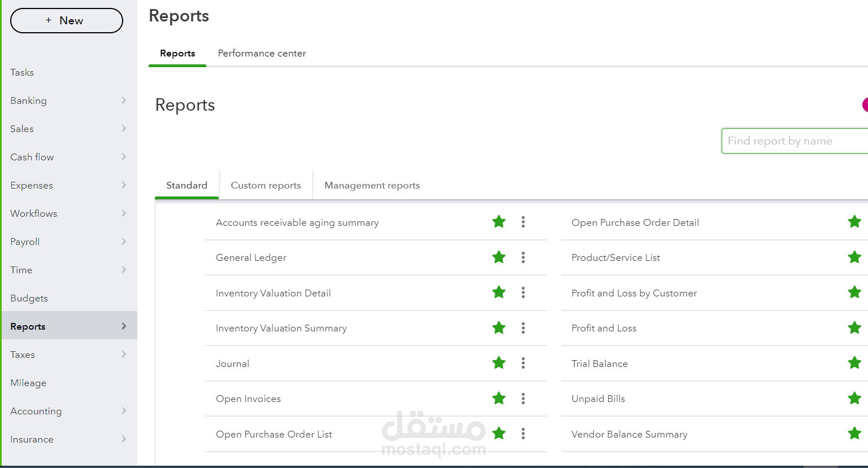Click the Find report by name field
868x468 pixels.
click(x=791, y=141)
